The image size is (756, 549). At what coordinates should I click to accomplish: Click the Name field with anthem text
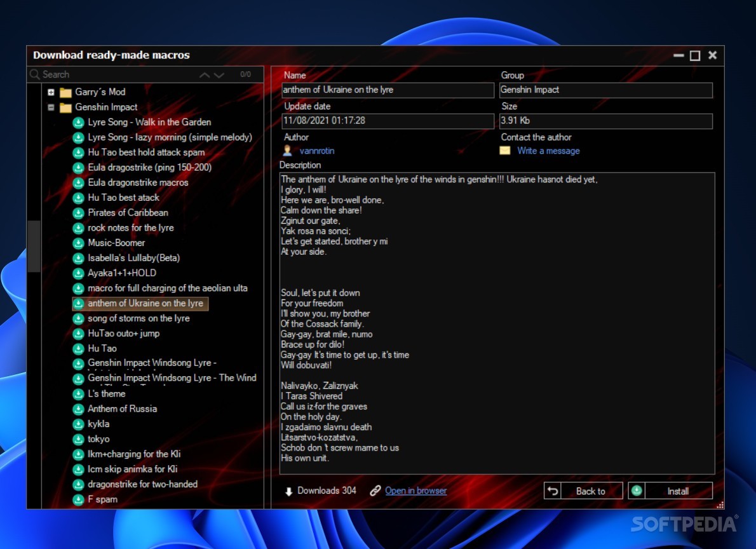coord(388,90)
